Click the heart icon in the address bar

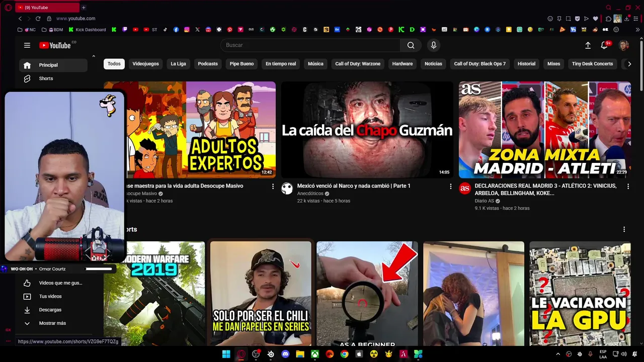(596, 19)
